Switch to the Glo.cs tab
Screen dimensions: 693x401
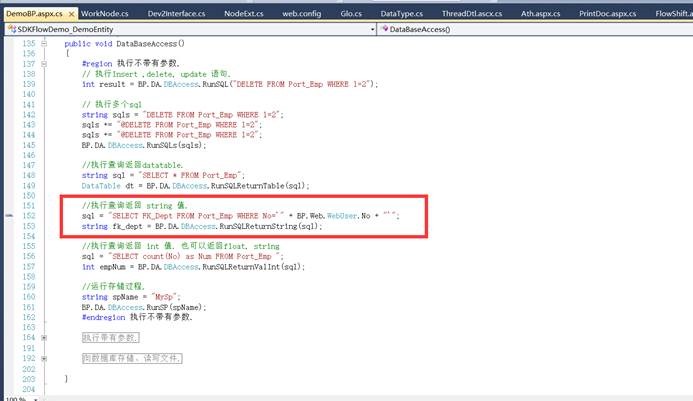click(x=351, y=14)
